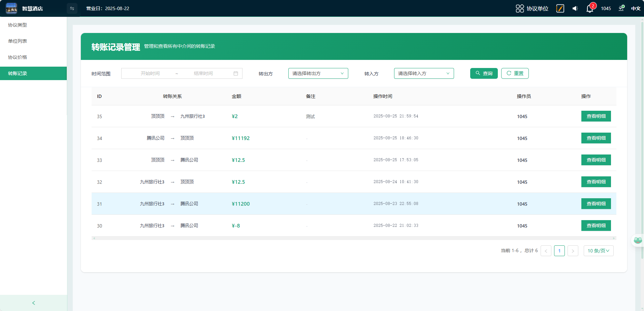
Task: Click the sidebar swap toggle icon
Action: tap(72, 8)
